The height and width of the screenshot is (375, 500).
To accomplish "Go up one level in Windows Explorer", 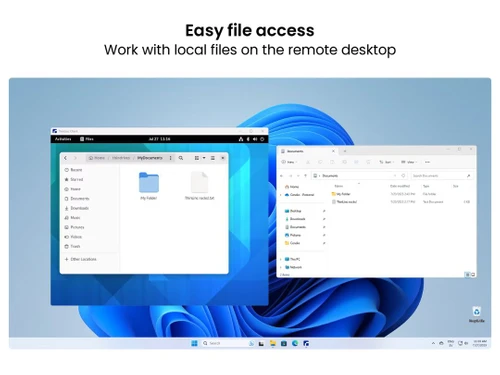I will (305, 176).
